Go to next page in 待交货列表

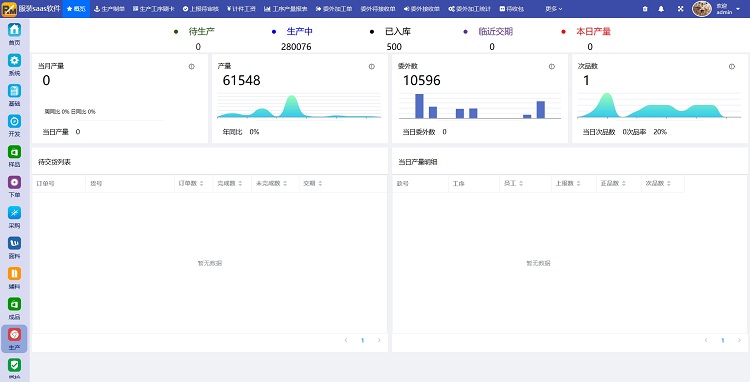click(x=379, y=340)
